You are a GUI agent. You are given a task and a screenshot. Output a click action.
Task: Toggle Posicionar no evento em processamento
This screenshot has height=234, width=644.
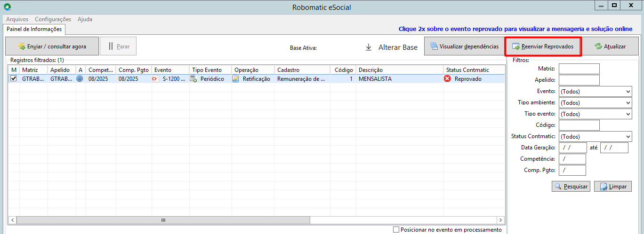pyautogui.click(x=396, y=230)
